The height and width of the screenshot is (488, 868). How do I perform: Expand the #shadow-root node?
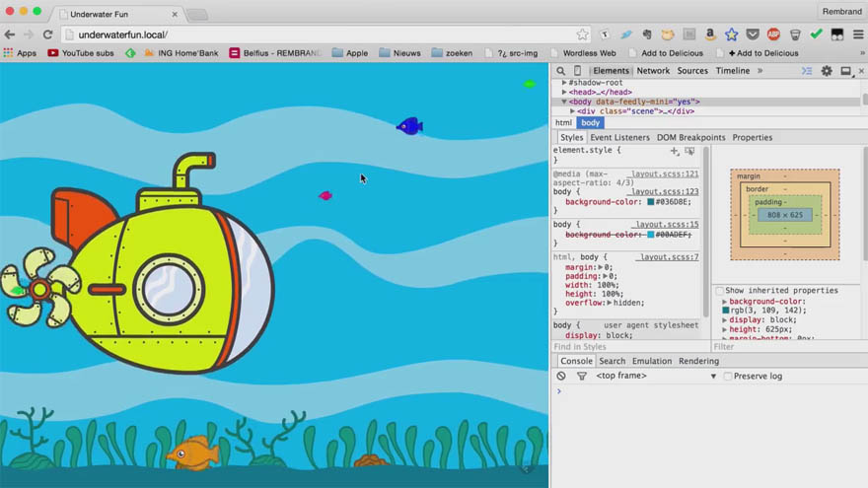point(564,83)
